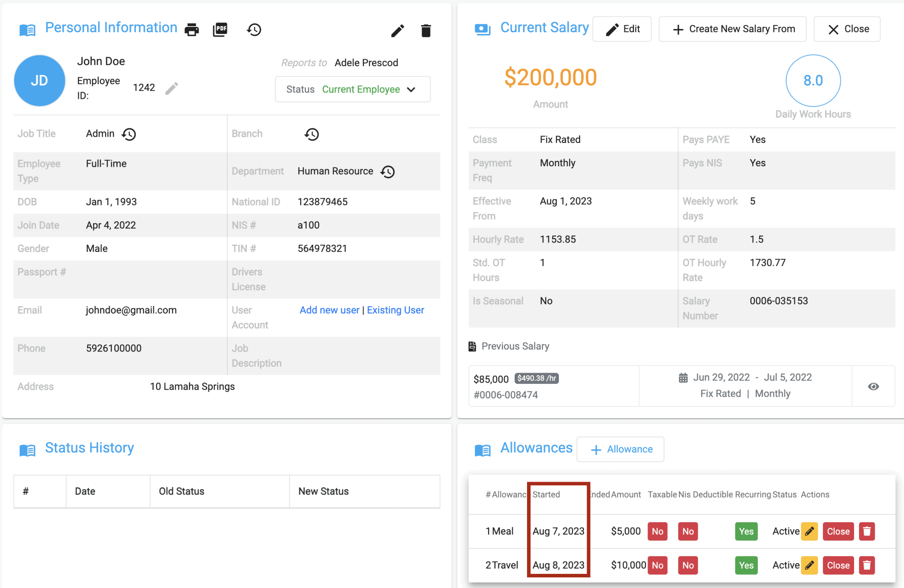Viewport: 904px width, 588px height.
Task: Toggle Taxable off for the Meal allowance
Action: (x=657, y=531)
